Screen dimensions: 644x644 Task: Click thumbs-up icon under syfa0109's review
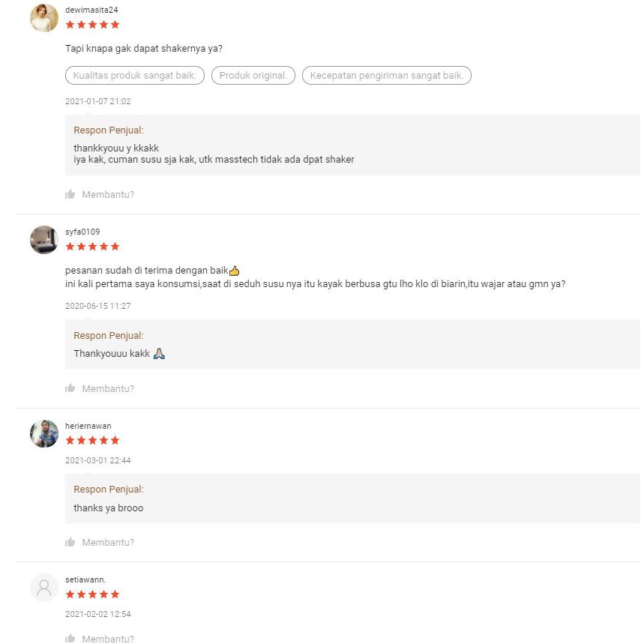click(x=70, y=388)
